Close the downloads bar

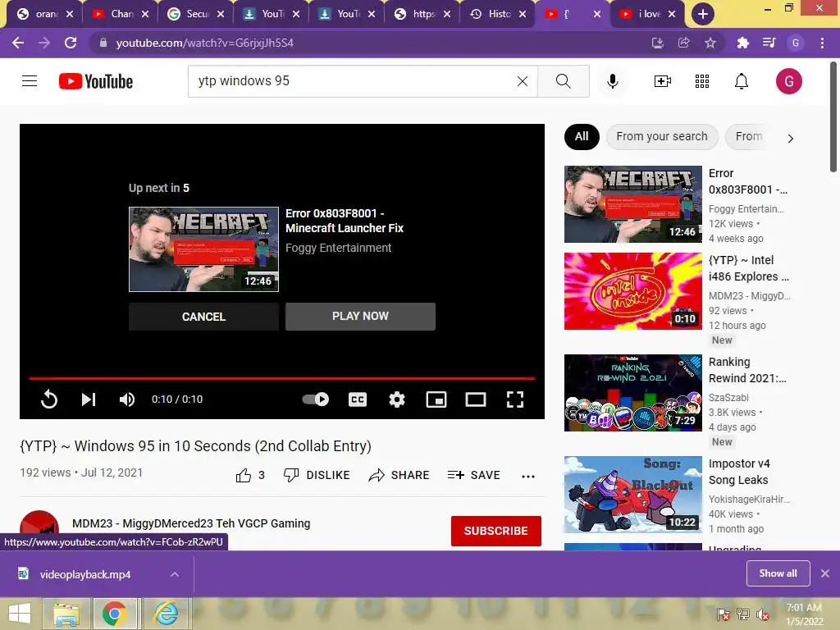pyautogui.click(x=825, y=573)
